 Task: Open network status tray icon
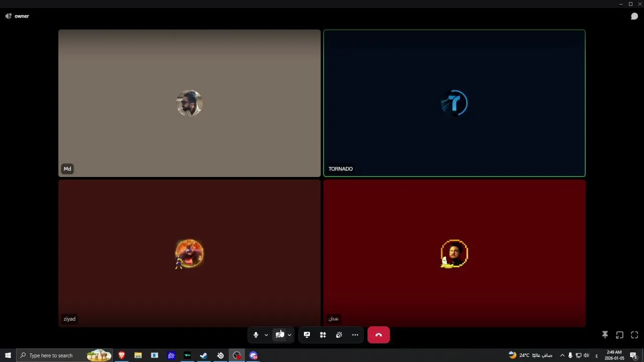tap(578, 355)
